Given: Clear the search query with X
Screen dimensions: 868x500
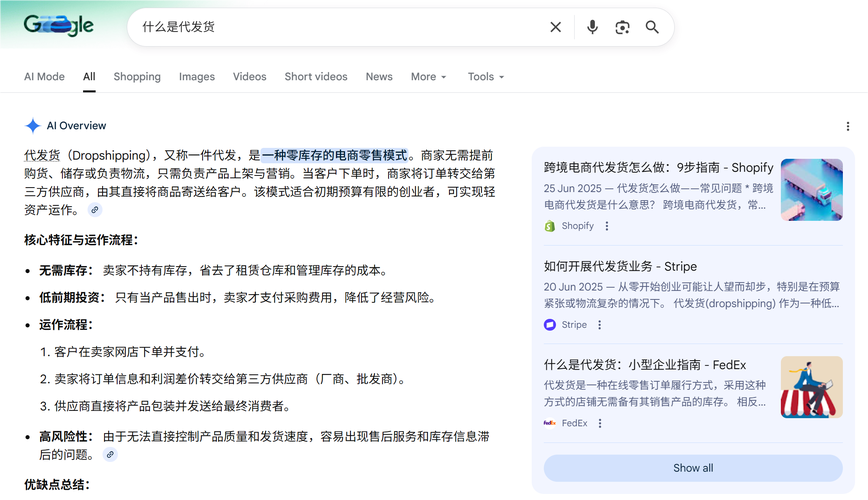Looking at the screenshot, I should point(555,27).
